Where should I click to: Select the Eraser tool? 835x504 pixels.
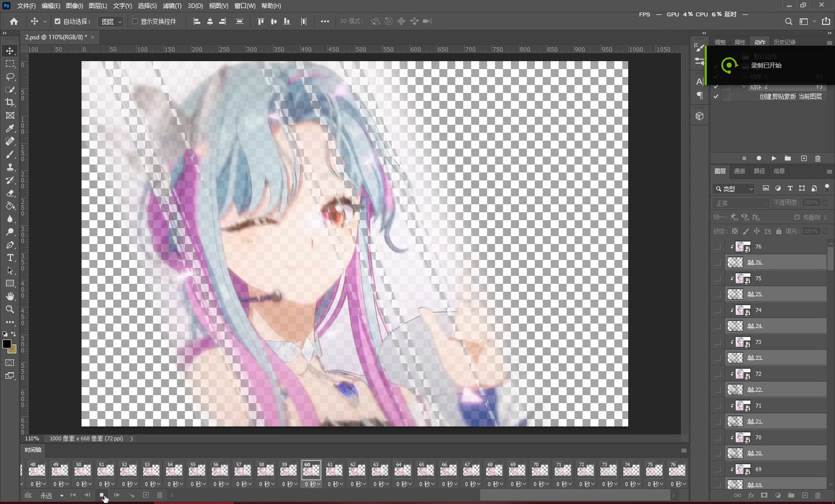10,193
